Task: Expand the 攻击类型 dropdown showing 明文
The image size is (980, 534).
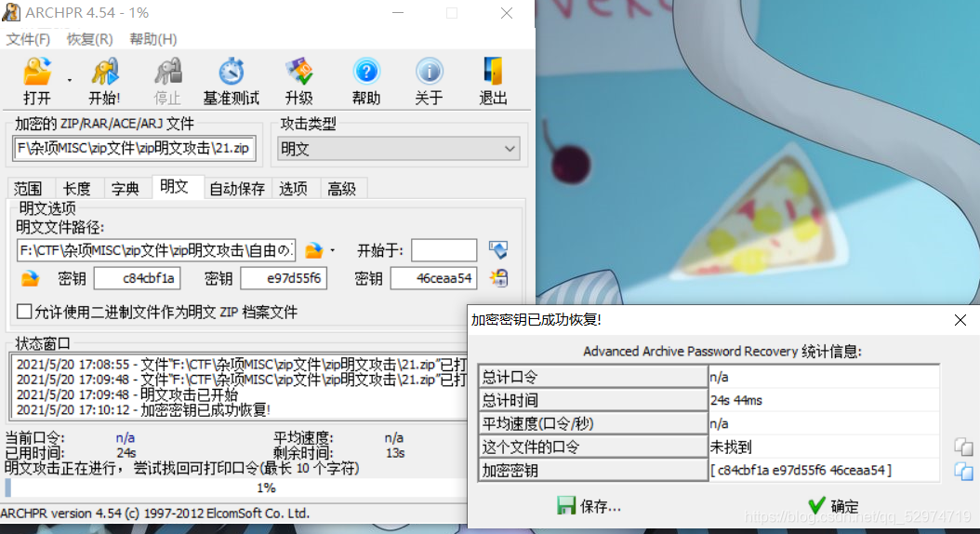Action: [398, 149]
